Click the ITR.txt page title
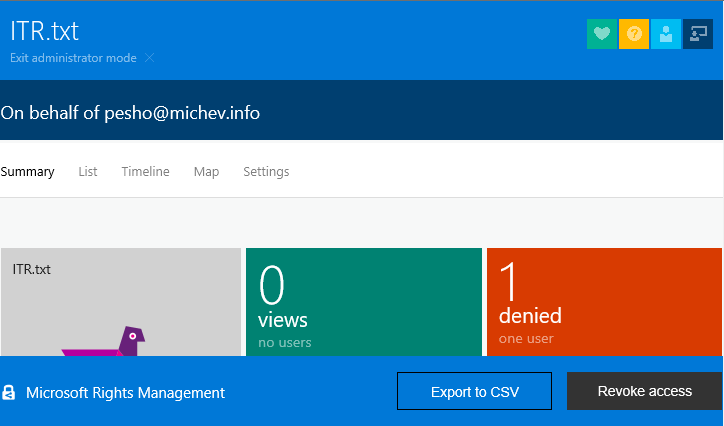Viewport: 724px width, 426px height. coord(44,30)
